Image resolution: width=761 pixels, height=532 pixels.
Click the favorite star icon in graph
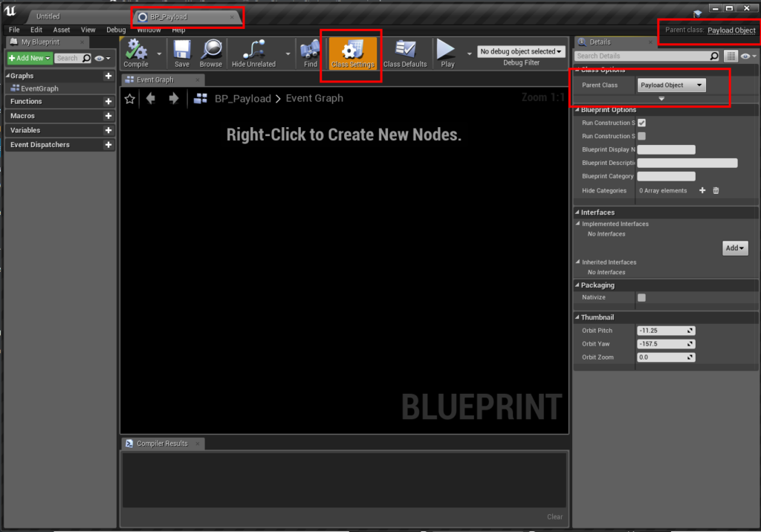point(129,99)
